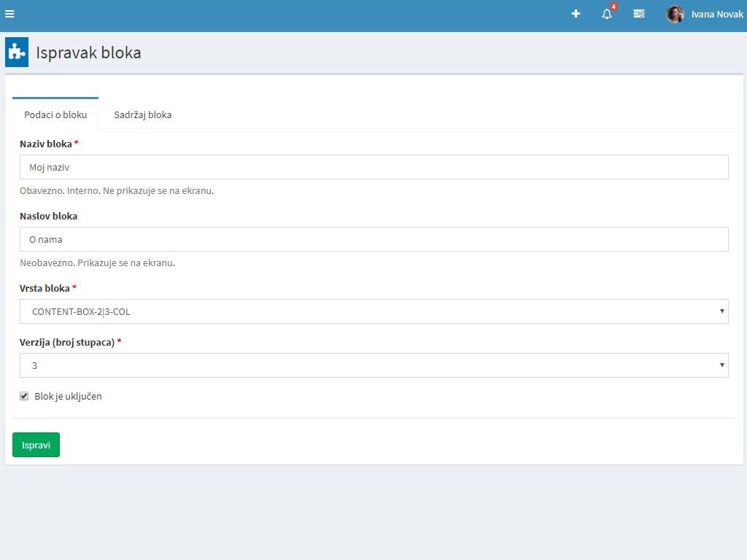Open the notifications bell
747x560 pixels.
click(606, 14)
